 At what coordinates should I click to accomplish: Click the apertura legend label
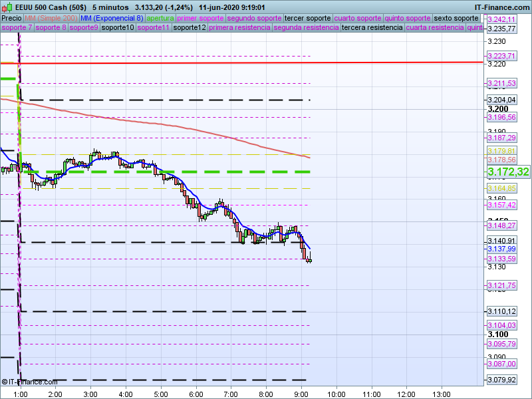pos(160,18)
